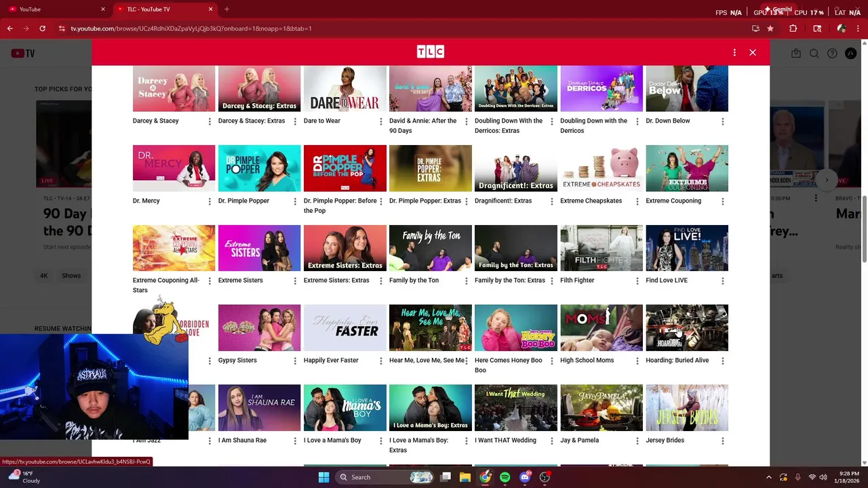
Task: Open File Explorer from the taskbar
Action: pos(465,477)
